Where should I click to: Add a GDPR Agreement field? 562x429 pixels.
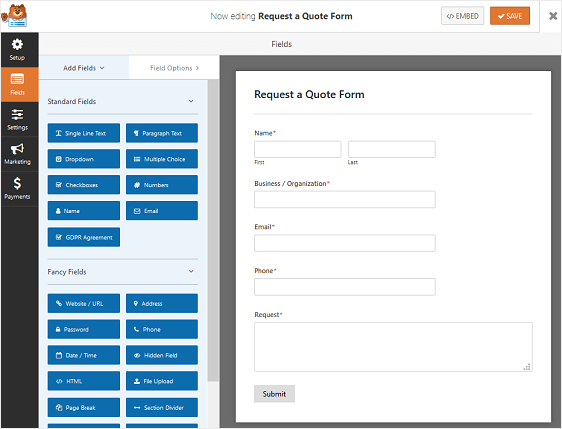(84, 237)
